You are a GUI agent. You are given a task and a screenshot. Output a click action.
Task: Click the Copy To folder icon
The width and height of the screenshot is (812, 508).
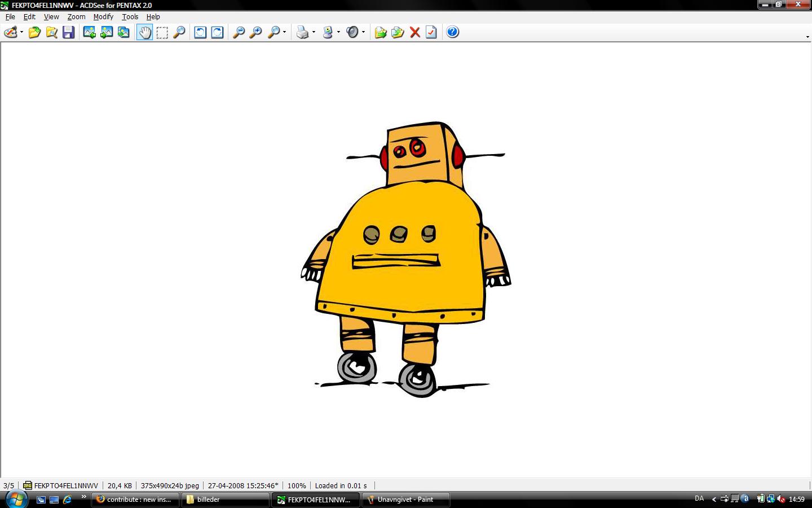(381, 32)
